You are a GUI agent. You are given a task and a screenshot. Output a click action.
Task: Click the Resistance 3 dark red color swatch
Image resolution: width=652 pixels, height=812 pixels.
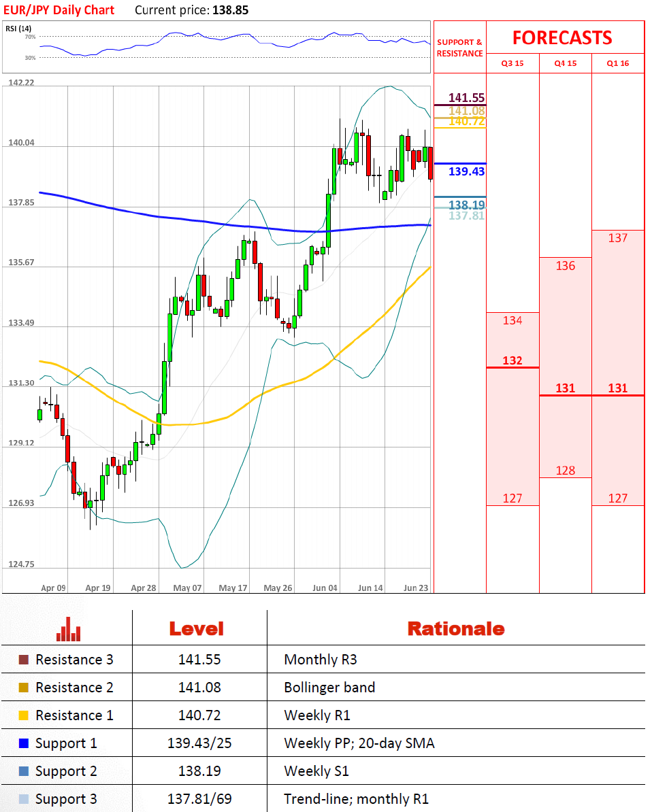point(23,659)
